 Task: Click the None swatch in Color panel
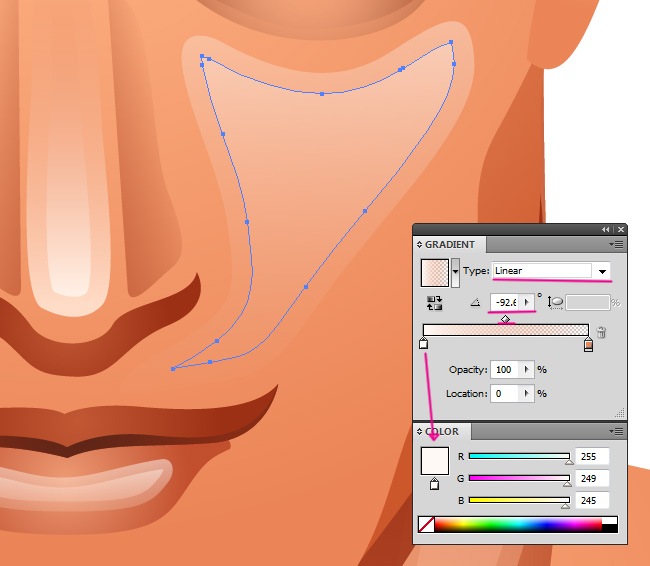tap(426, 524)
